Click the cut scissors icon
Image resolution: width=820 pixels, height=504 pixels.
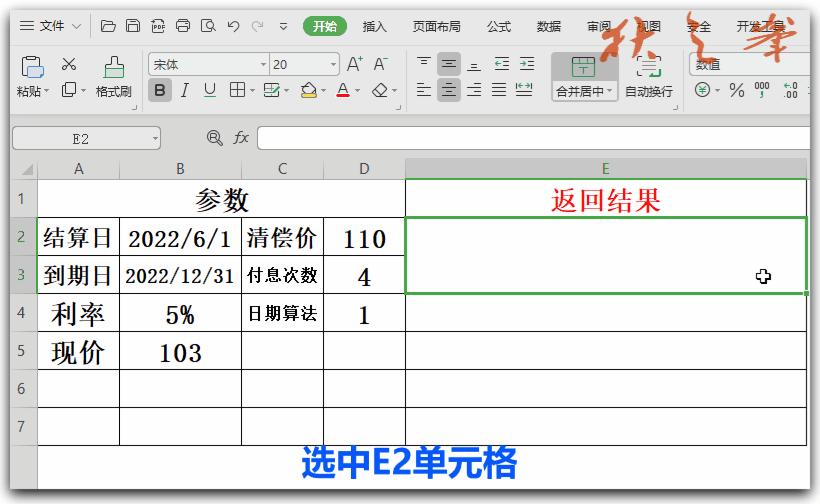69,64
